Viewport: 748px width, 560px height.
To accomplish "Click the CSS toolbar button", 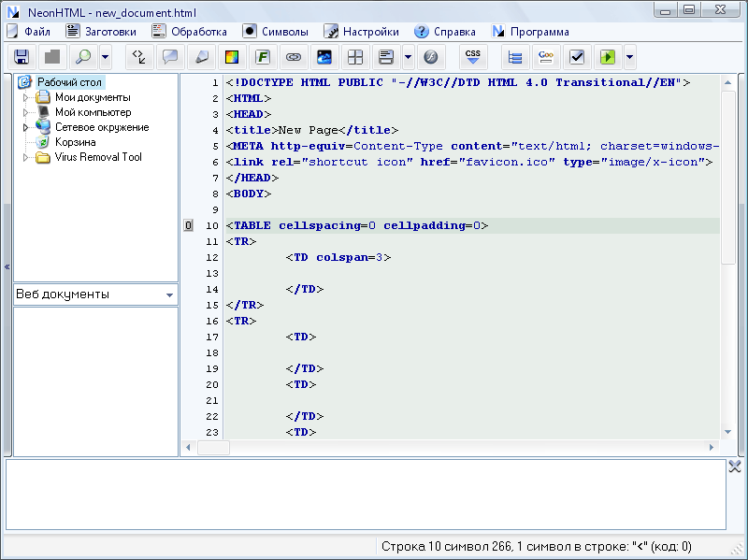I will [x=473, y=57].
